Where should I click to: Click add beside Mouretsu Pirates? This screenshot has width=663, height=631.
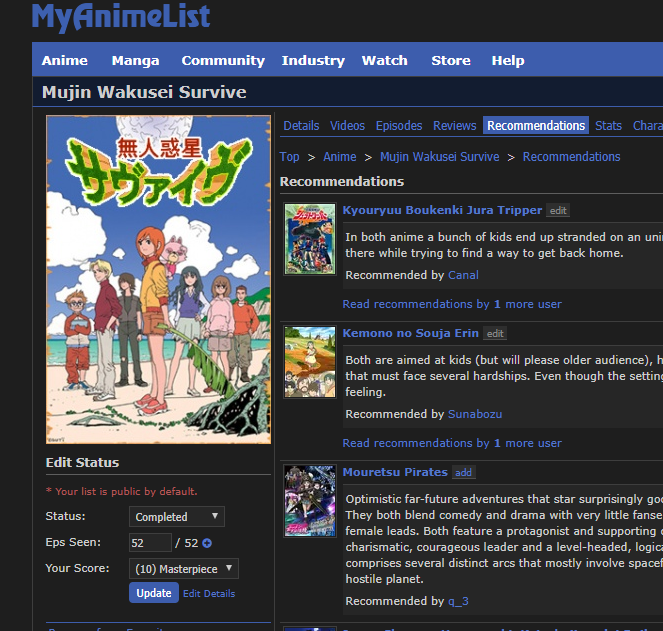click(x=463, y=473)
